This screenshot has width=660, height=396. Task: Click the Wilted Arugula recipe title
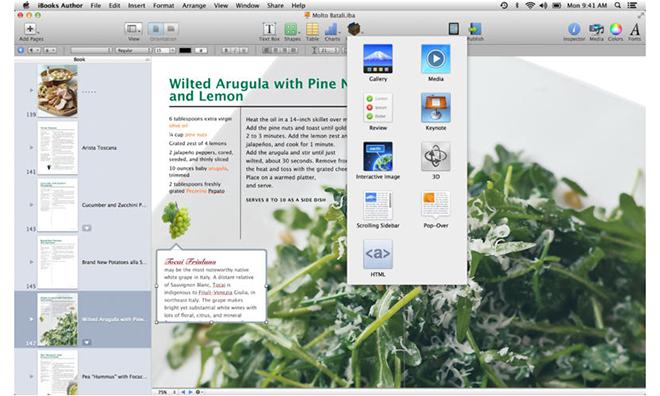tap(258, 90)
